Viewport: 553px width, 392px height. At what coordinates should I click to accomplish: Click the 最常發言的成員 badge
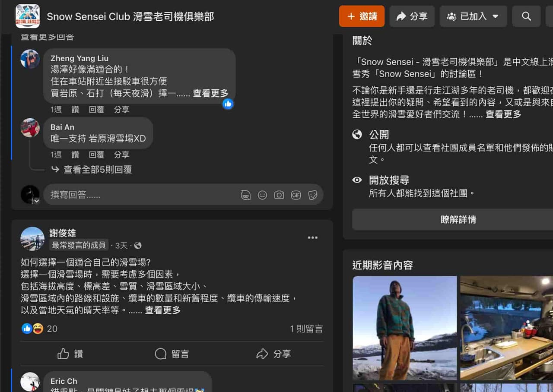(x=79, y=245)
